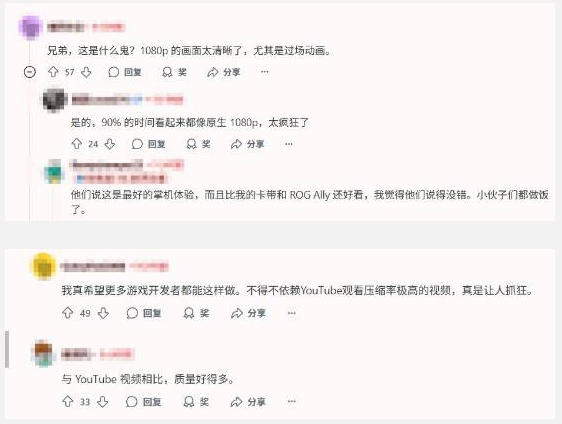Upvote the comment with 57 votes

[x=53, y=72]
